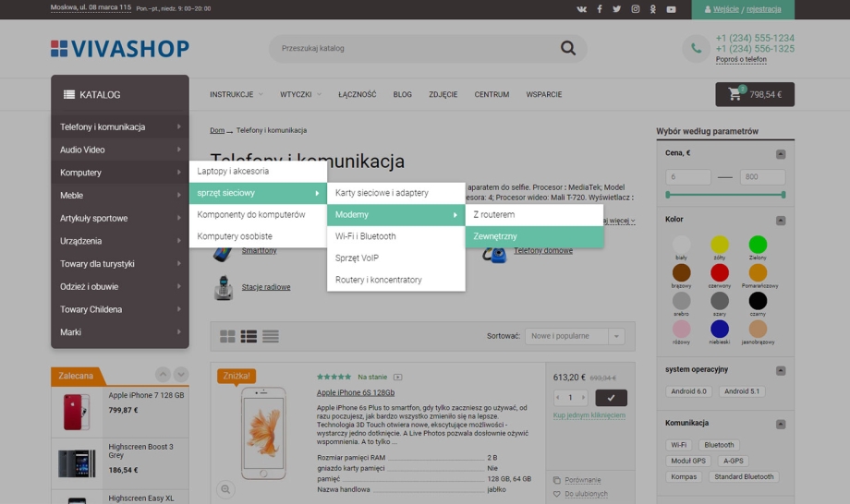Open the Instagram social icon
The width and height of the screenshot is (850, 504).
(x=635, y=9)
